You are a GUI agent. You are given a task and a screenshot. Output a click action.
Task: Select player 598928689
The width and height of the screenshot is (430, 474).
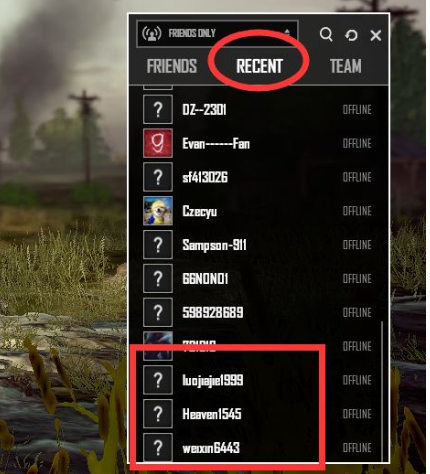pyautogui.click(x=258, y=312)
